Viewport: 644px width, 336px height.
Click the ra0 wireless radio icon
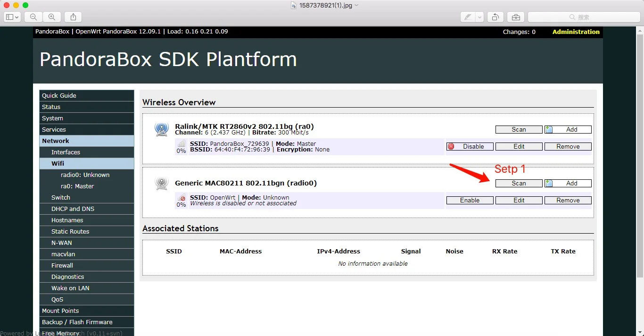click(x=162, y=129)
